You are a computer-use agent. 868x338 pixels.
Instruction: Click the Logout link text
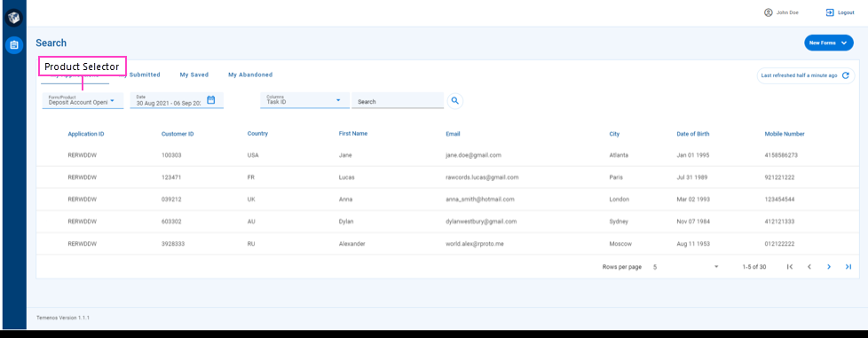coord(846,12)
